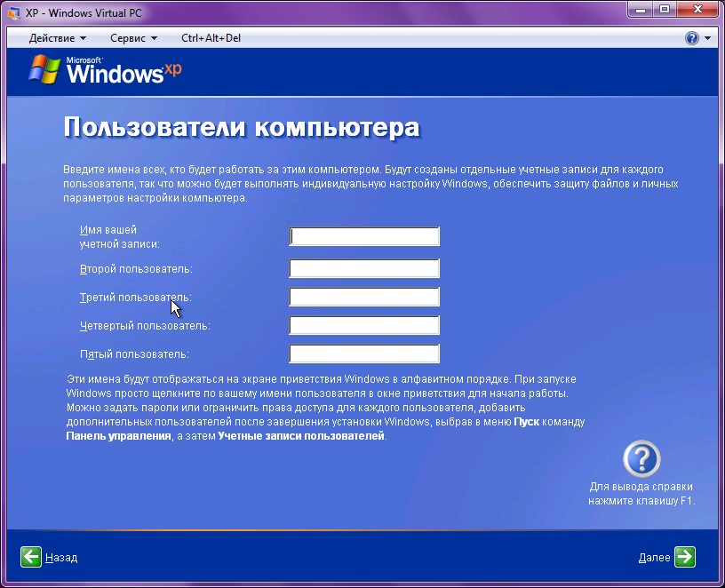
Task: Open the Сервис menu
Action: coord(133,38)
